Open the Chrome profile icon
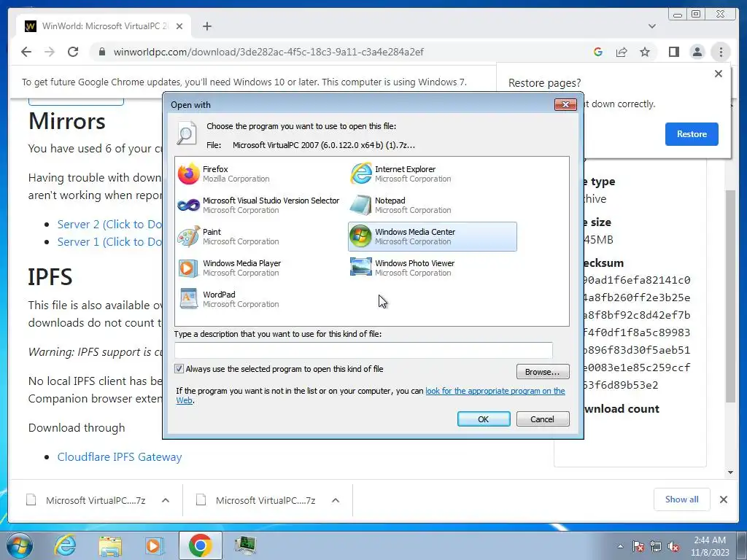 tap(697, 52)
